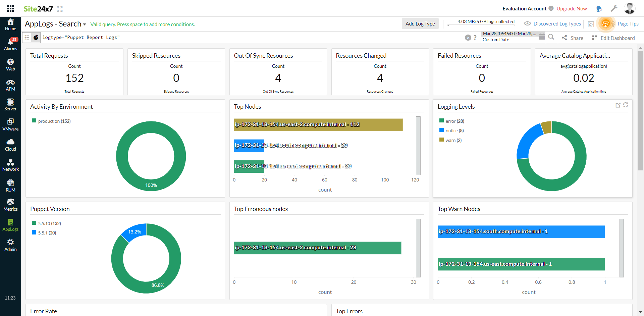Click the Upgrade Now link
This screenshot has width=644, height=316.
tap(571, 8)
